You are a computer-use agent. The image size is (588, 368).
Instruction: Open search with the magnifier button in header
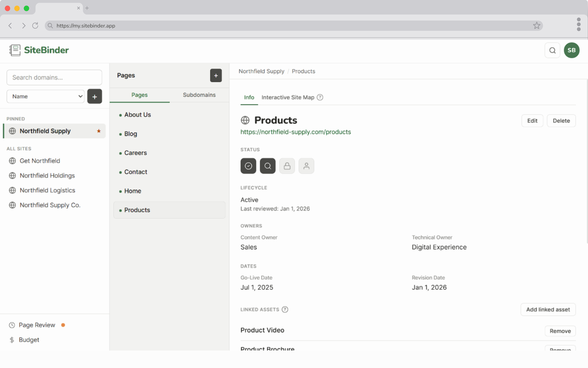[552, 50]
